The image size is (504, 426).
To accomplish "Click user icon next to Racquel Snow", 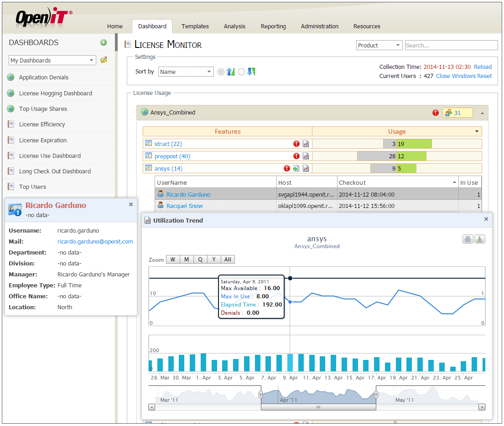I will [161, 205].
